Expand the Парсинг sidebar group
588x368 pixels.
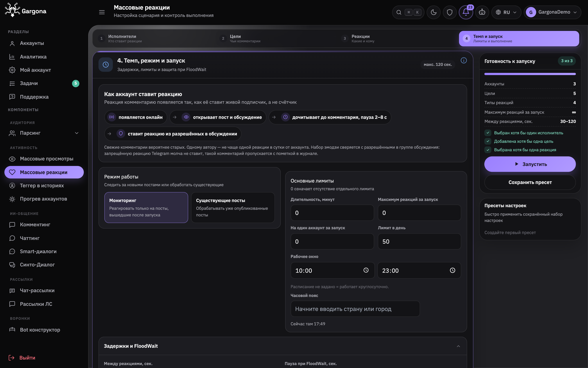44,133
